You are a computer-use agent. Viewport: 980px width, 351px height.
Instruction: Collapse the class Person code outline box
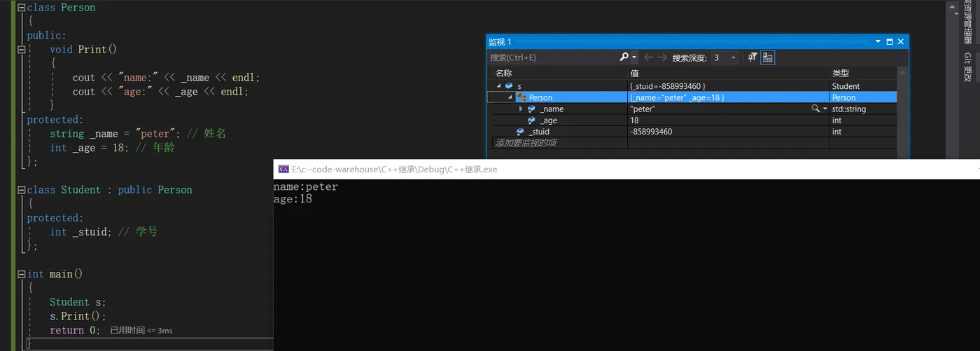click(x=21, y=7)
